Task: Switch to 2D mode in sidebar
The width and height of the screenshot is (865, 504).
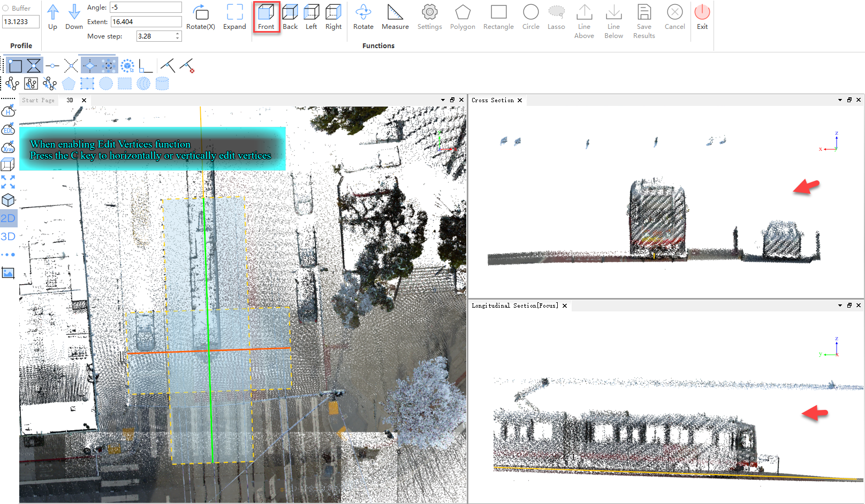Action: [8, 218]
